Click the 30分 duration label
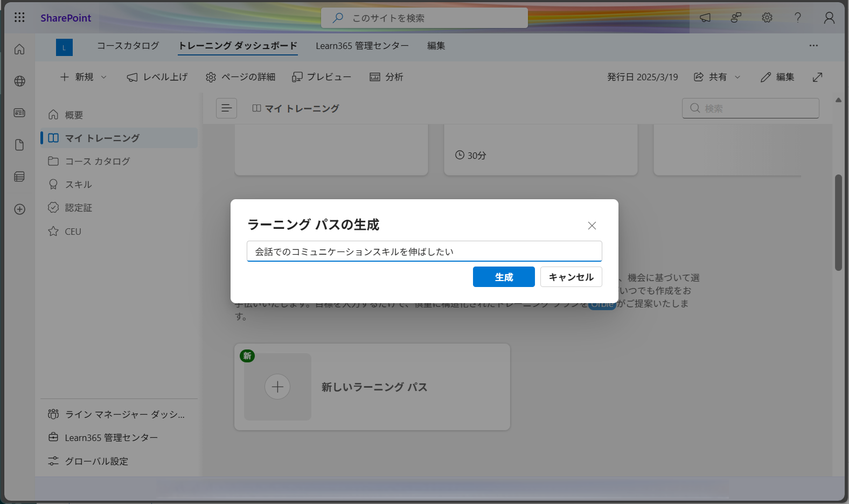 pos(471,155)
